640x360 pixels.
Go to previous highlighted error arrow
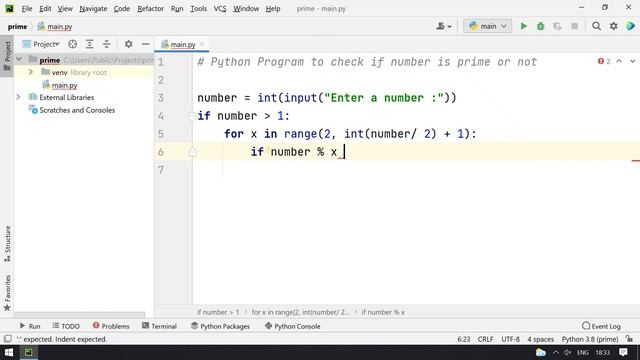coord(619,61)
